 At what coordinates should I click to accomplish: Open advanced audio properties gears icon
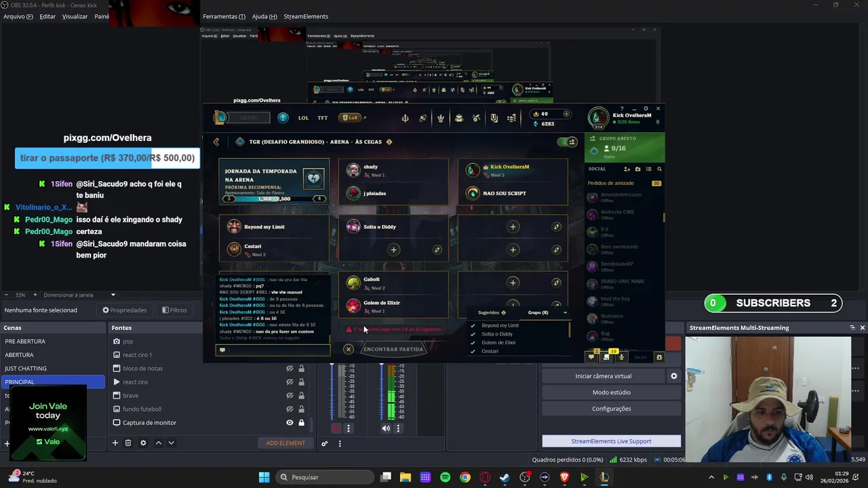click(325, 443)
